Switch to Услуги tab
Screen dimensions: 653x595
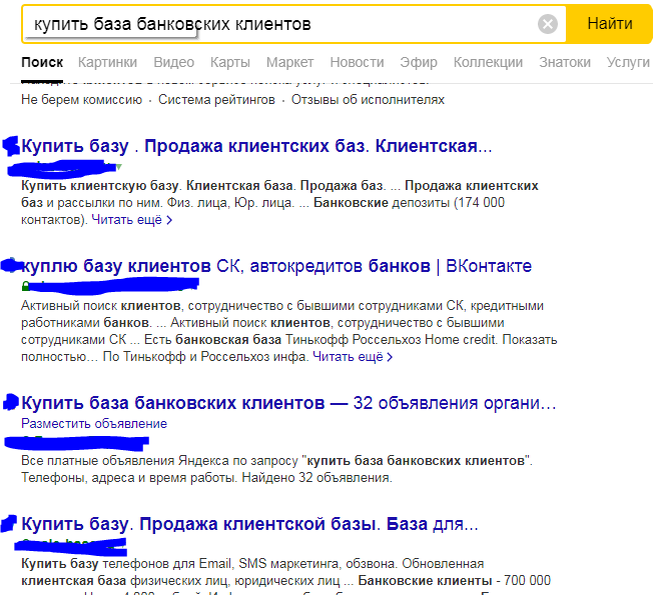pyautogui.click(x=628, y=62)
